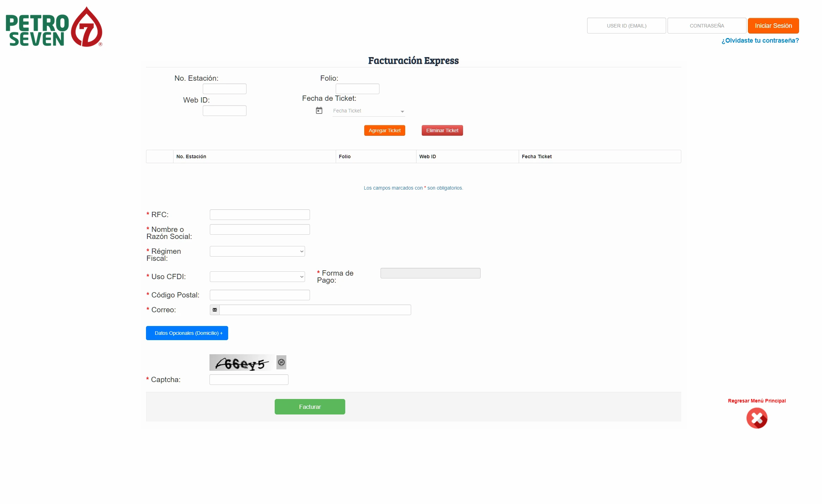822x504 pixels.
Task: Click the Forma de Pago field
Action: click(x=431, y=273)
